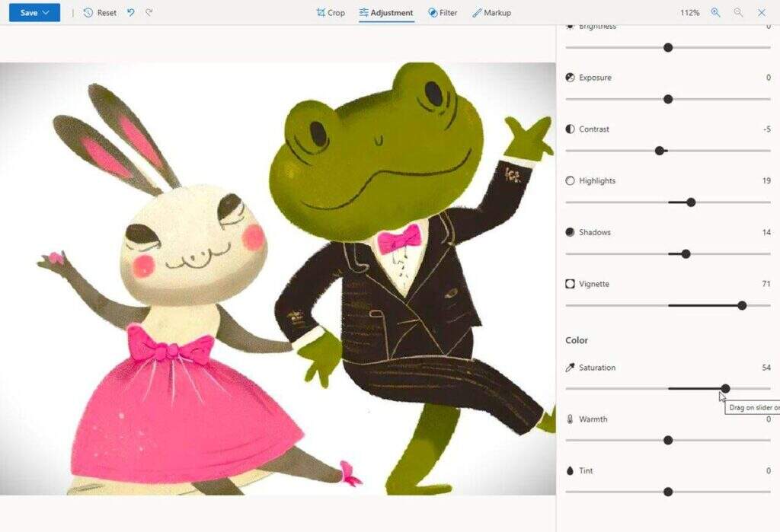The width and height of the screenshot is (780, 532).
Task: Click the Vignette label
Action: (594, 285)
